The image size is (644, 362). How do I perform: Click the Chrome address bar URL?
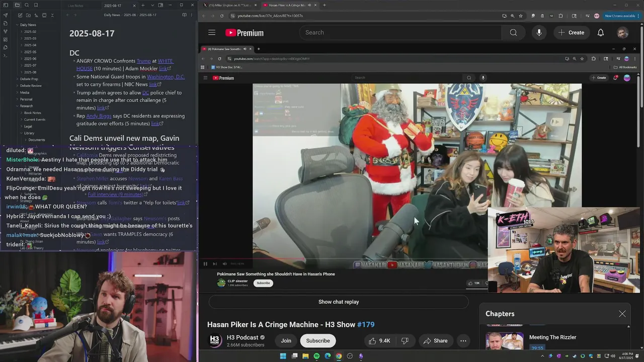pyautogui.click(x=270, y=16)
